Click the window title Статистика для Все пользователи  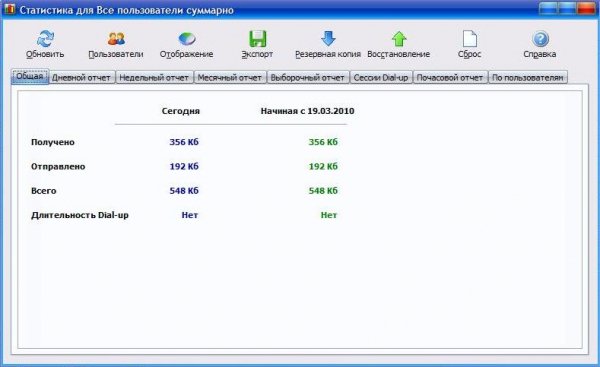[126, 10]
